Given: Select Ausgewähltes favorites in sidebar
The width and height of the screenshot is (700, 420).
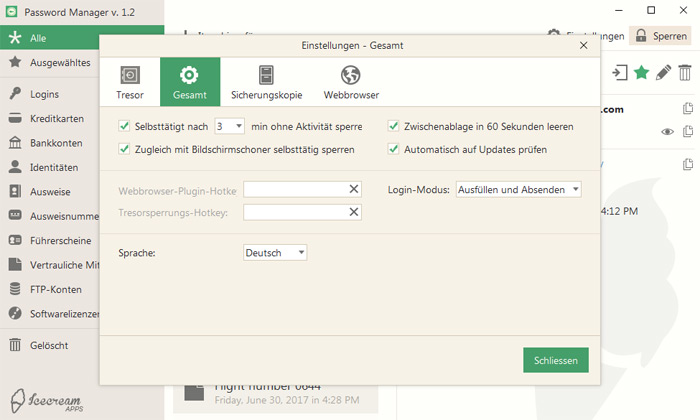Looking at the screenshot, I should click(50, 62).
